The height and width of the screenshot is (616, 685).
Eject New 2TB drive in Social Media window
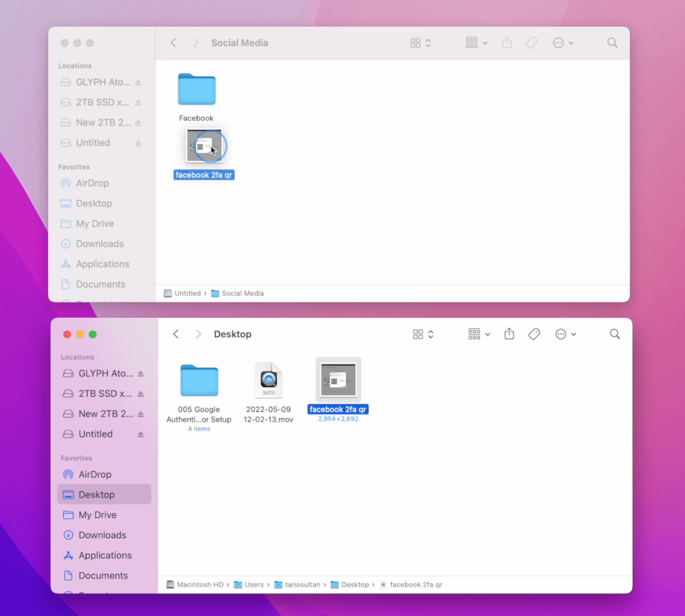(x=138, y=123)
